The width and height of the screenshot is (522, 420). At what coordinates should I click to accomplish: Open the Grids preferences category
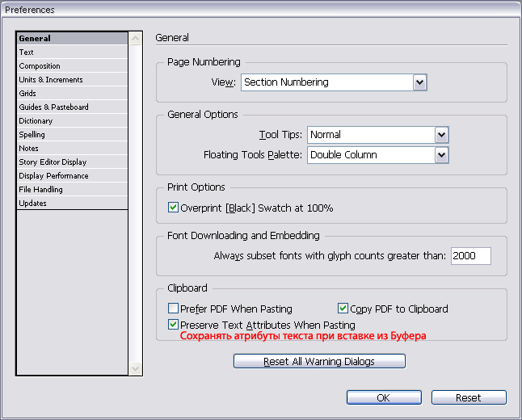coord(72,93)
